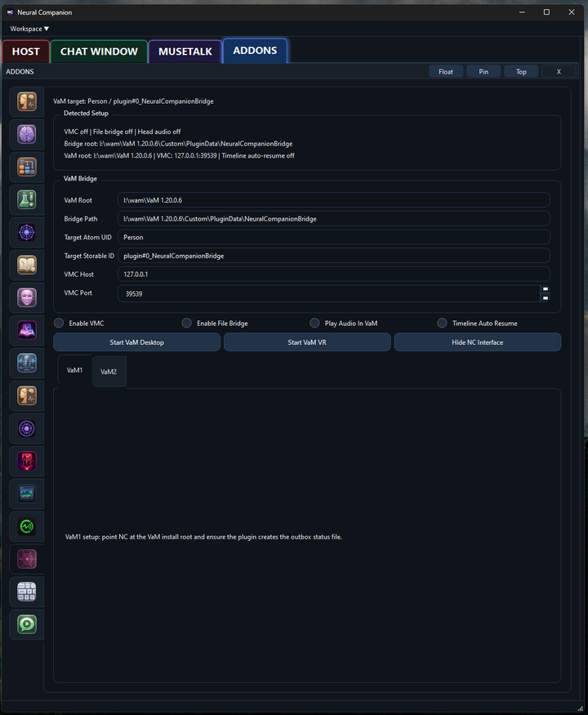Open the landscape picture screen addon icon
Viewport: 588px width, 715px height.
point(27,494)
